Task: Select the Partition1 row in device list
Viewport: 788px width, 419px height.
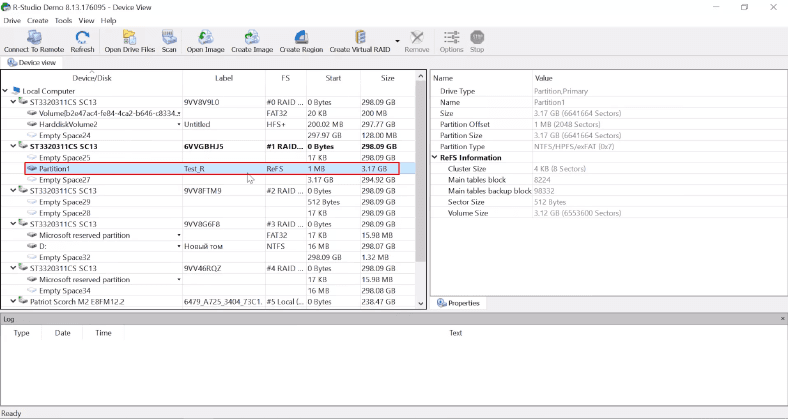Action: pos(55,169)
